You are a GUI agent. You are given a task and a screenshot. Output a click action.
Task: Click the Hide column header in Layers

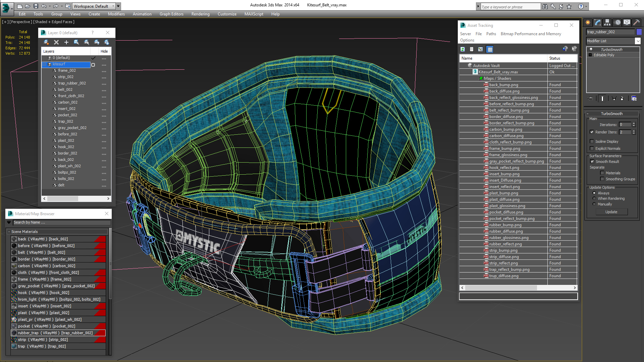[104, 51]
